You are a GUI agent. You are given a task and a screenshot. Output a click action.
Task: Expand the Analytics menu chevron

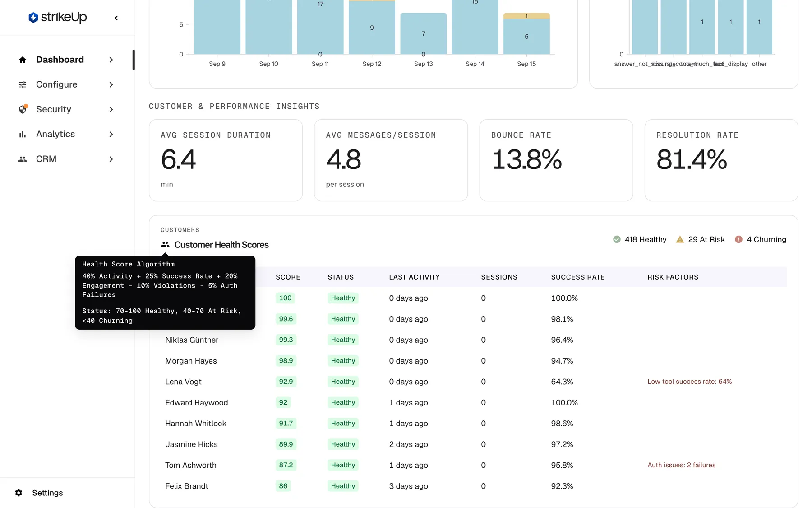[111, 134]
